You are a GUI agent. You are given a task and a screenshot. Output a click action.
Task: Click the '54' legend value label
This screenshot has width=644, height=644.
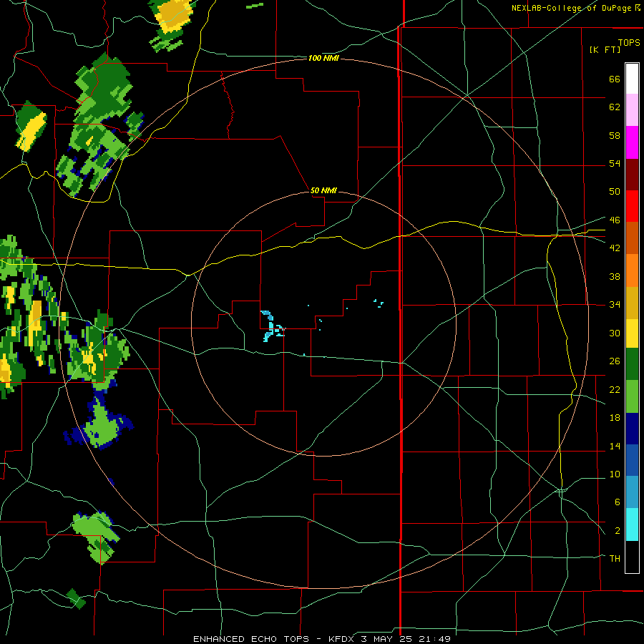point(615,163)
